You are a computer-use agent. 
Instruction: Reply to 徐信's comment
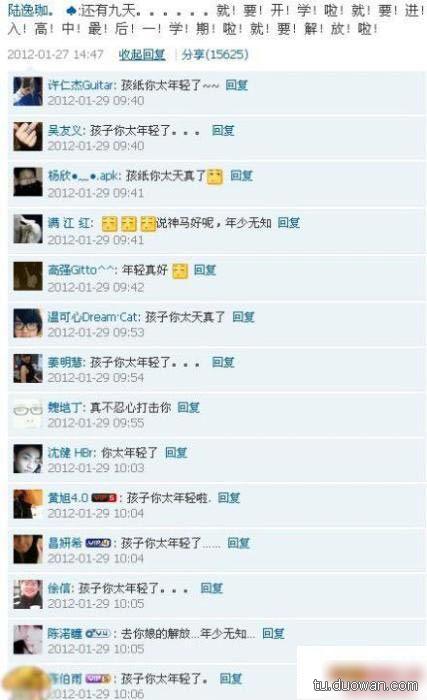pyautogui.click(x=211, y=588)
